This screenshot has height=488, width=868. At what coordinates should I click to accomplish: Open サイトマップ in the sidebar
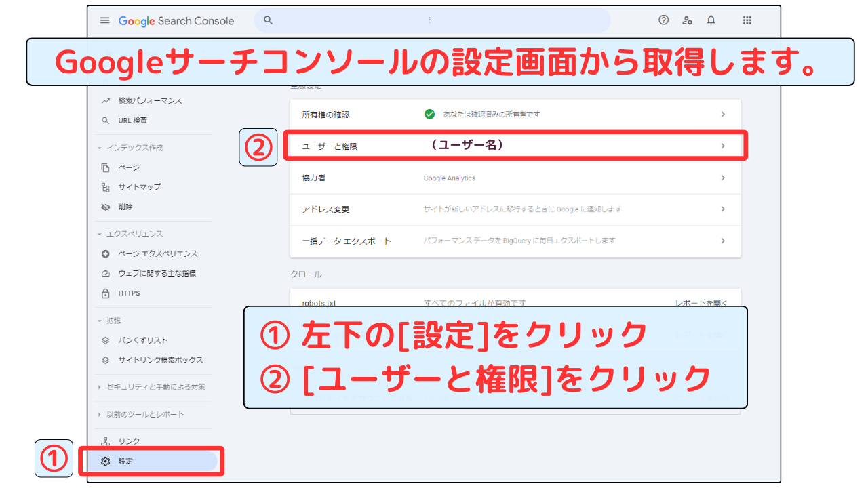[x=139, y=187]
